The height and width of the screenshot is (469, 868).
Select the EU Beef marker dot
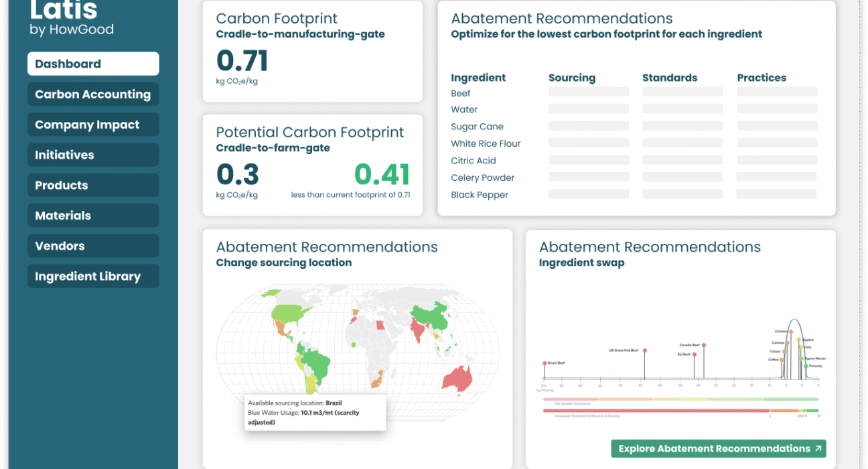pyautogui.click(x=695, y=354)
